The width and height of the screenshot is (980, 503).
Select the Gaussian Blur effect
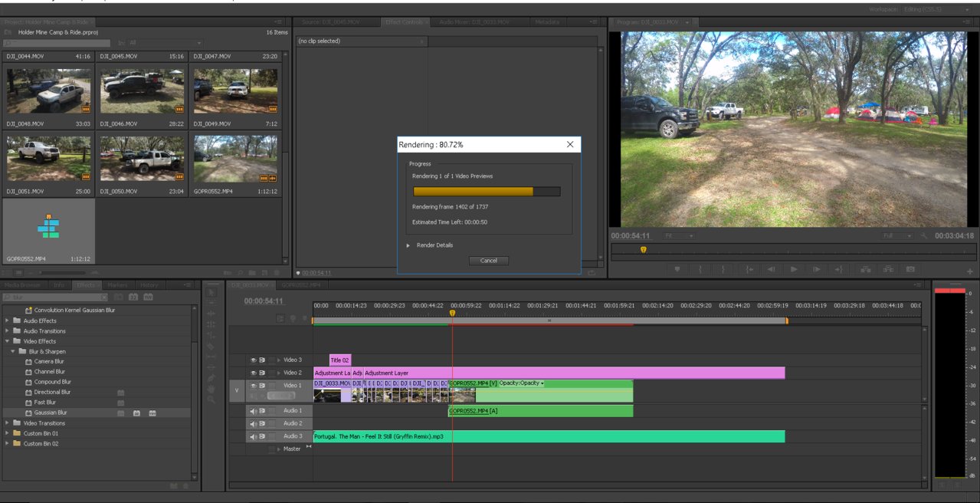click(x=51, y=413)
